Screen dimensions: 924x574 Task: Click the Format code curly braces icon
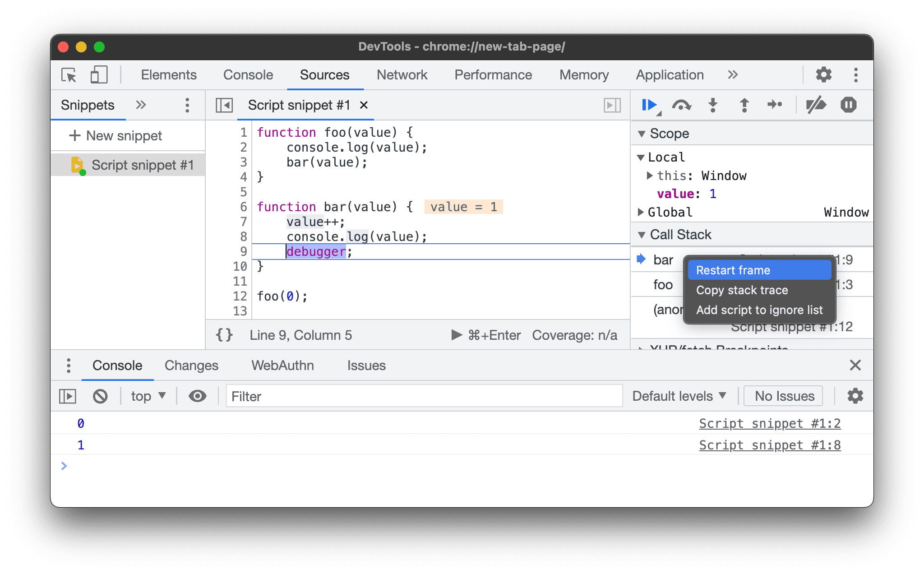(x=225, y=335)
